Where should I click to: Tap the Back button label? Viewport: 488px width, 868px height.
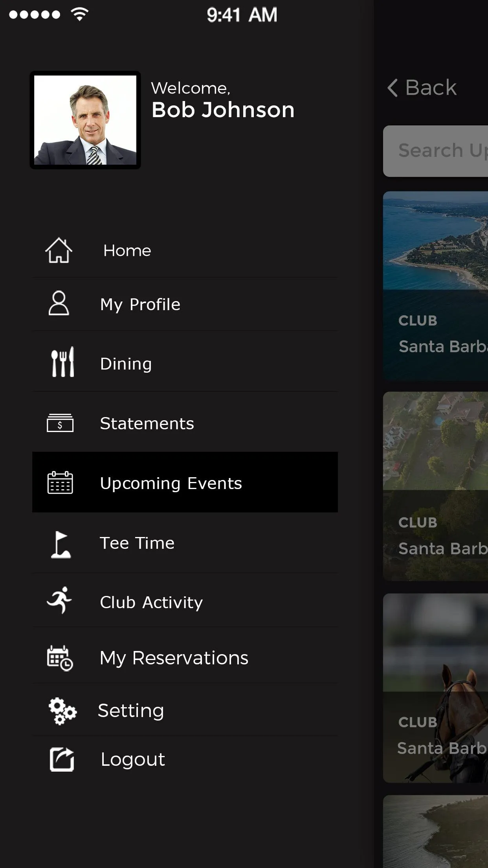(x=431, y=87)
